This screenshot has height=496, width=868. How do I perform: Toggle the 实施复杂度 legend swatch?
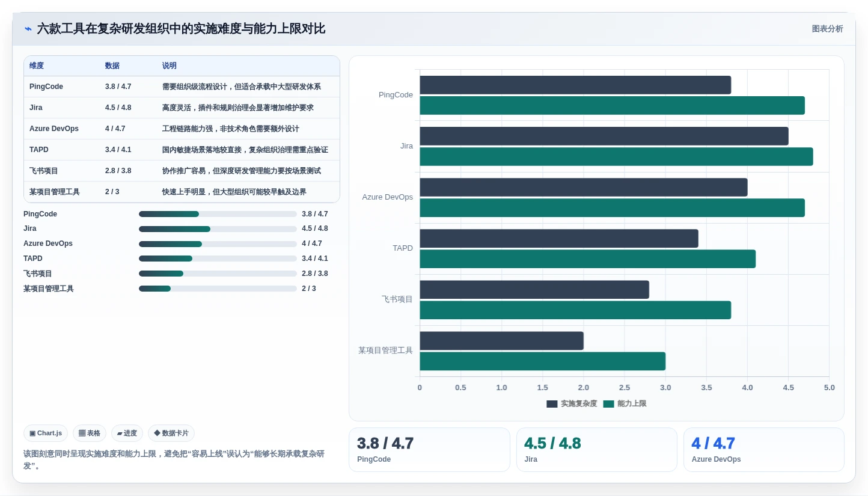pos(552,404)
